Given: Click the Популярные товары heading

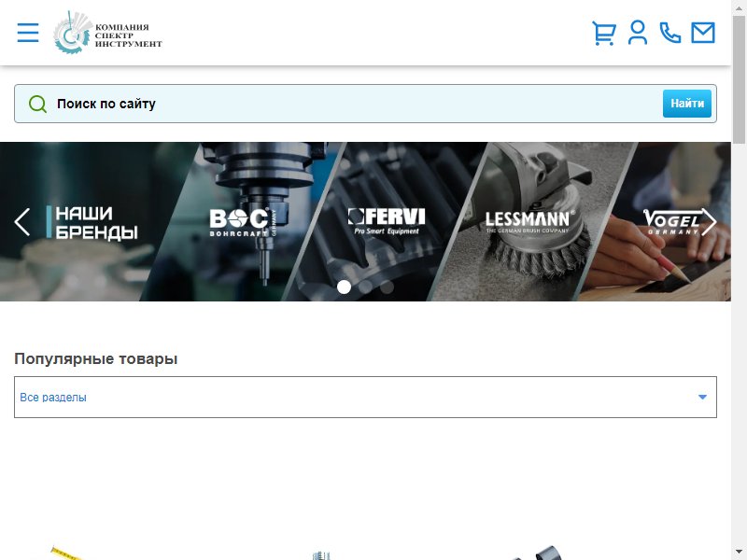Looking at the screenshot, I should (96, 359).
